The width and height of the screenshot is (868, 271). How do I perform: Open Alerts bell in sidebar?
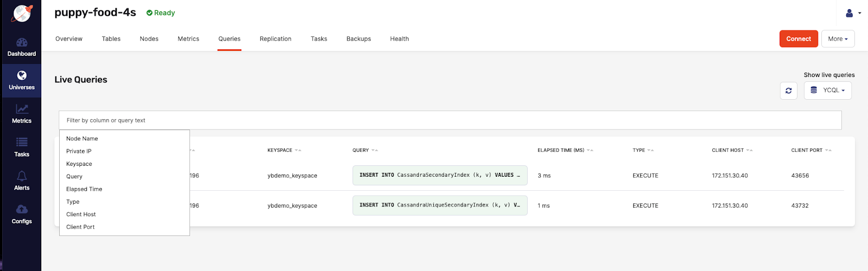point(22,181)
